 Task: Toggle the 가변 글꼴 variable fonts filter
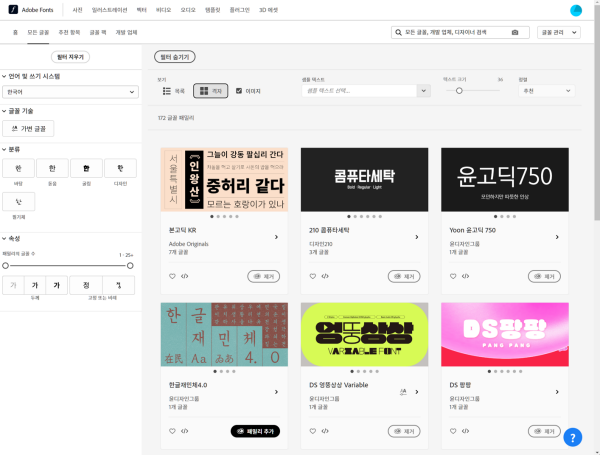(x=28, y=129)
